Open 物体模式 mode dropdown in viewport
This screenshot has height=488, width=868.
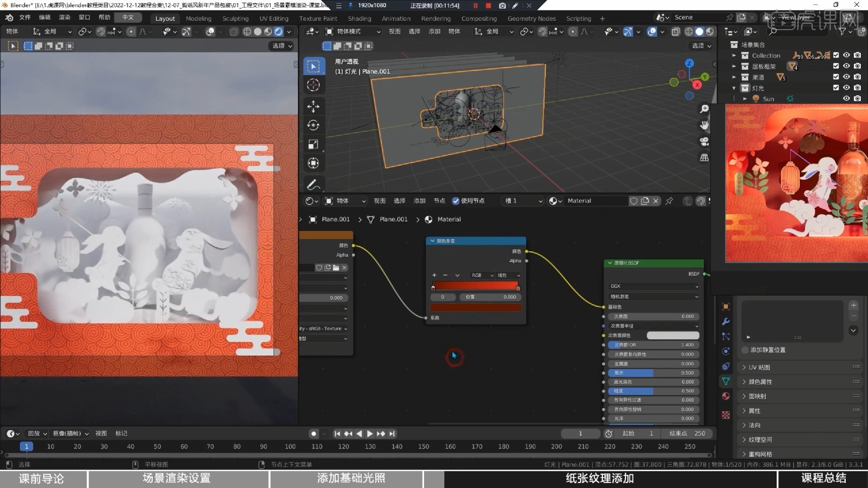point(354,32)
